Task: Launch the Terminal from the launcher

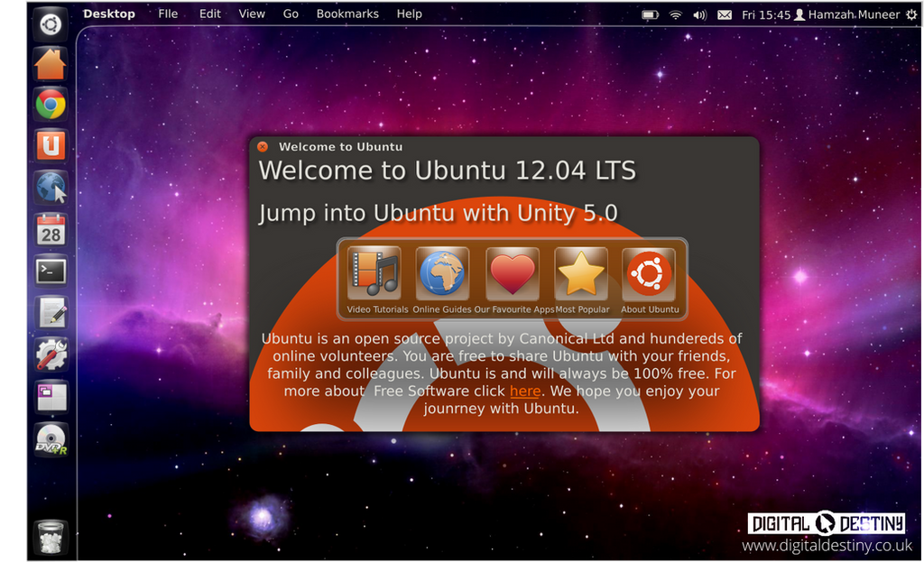Action: 51,272
